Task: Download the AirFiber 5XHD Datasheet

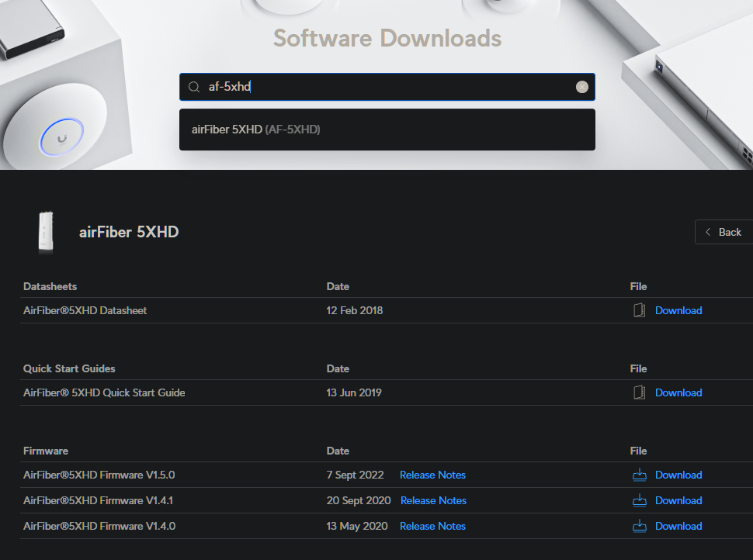Action: coord(678,310)
